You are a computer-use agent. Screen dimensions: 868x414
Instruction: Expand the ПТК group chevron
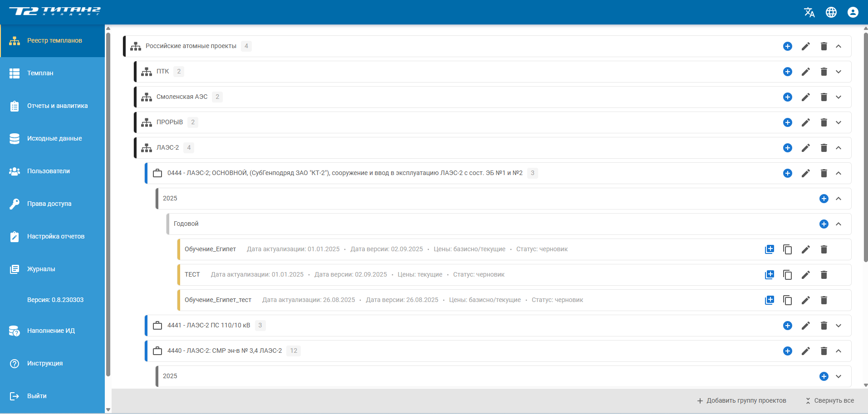838,72
